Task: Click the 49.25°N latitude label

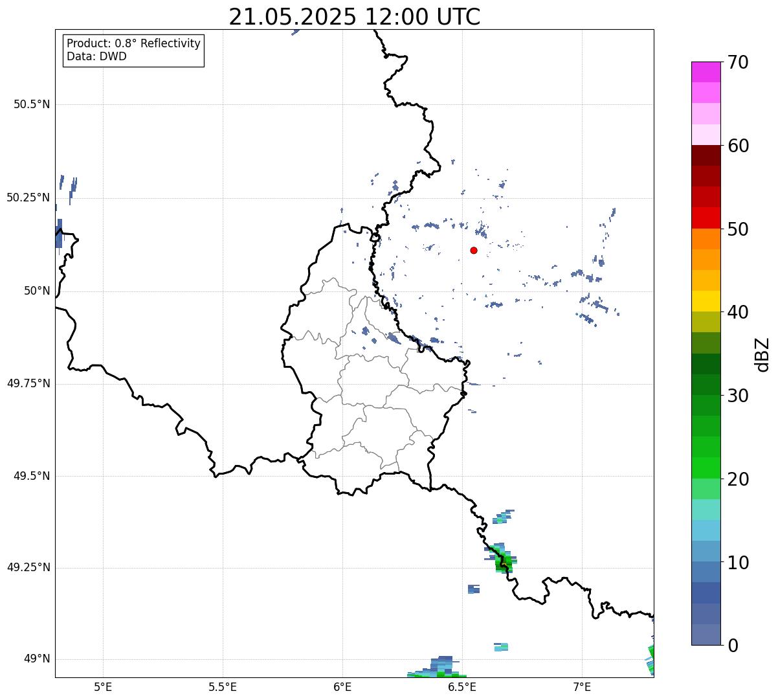Action: [x=28, y=567]
